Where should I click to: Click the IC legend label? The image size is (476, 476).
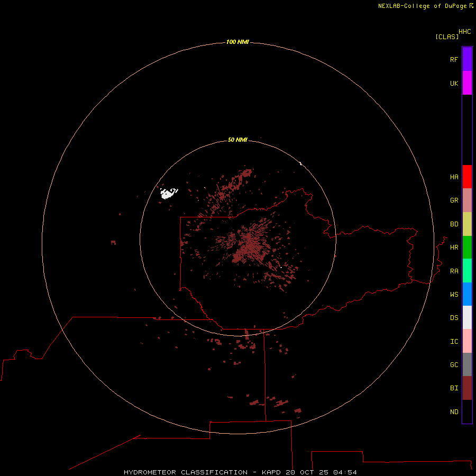point(454,342)
